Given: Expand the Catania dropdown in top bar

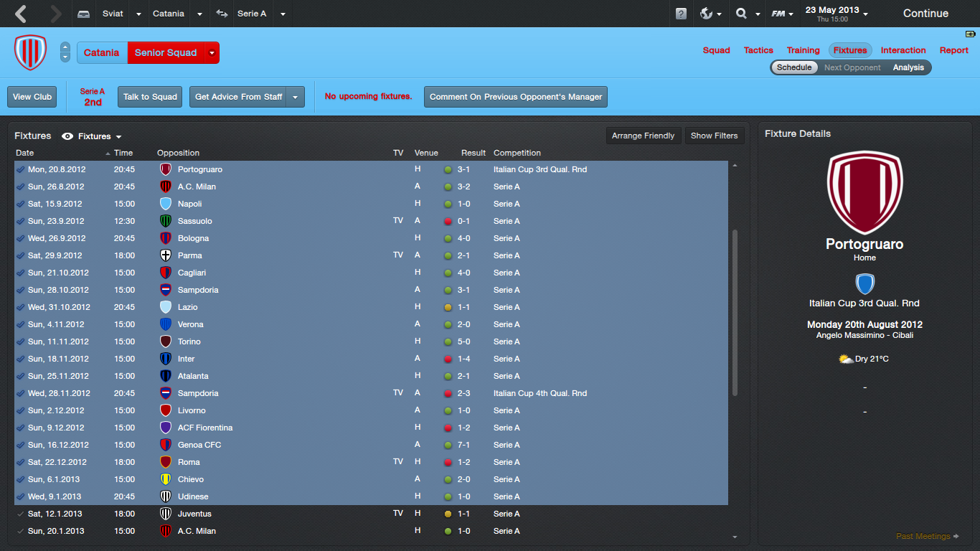Looking at the screenshot, I should 199,14.
